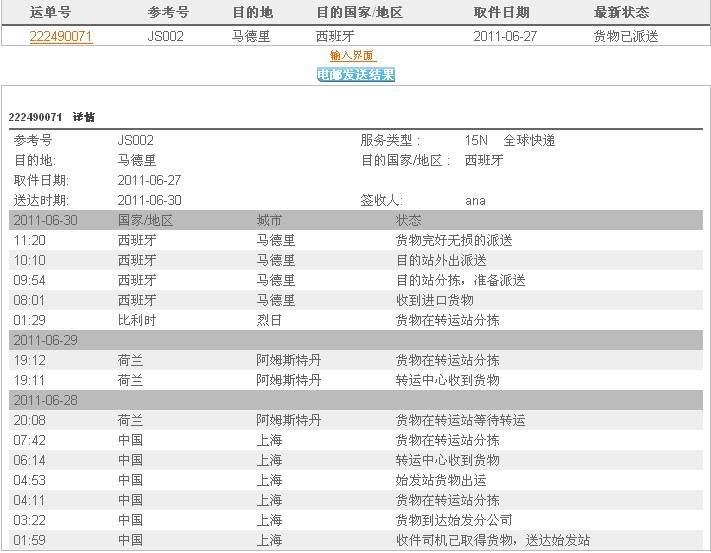Screen dimensions: 711x553
Task: Click the 电邮发送结果 button
Action: tap(356, 75)
